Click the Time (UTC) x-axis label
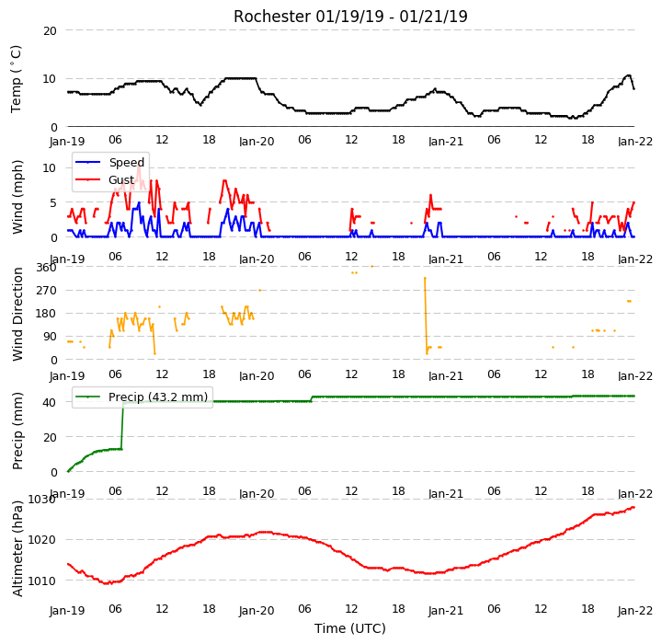 point(350,628)
